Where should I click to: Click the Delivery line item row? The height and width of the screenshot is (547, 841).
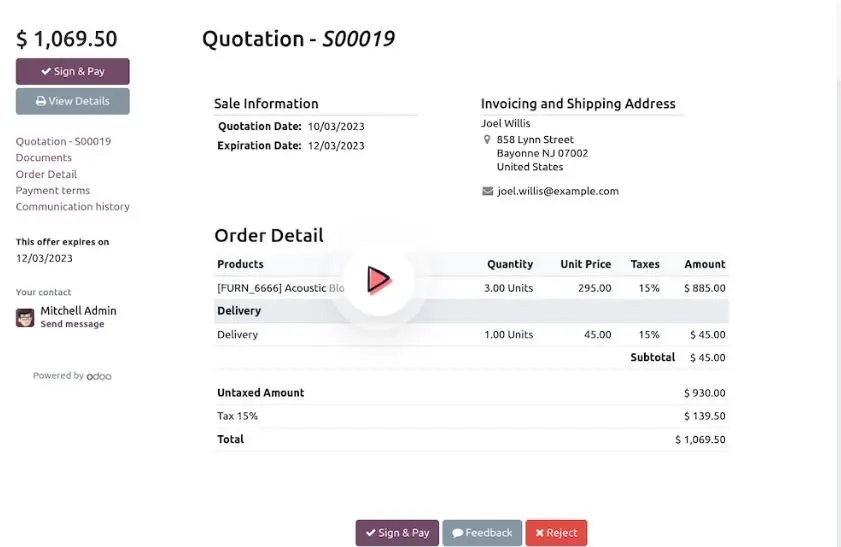tap(237, 335)
